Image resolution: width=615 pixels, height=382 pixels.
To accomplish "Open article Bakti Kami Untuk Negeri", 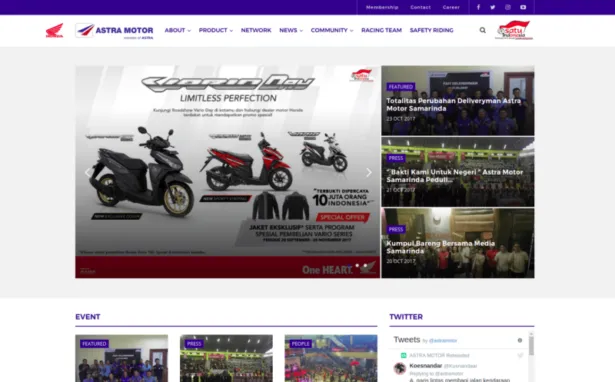I will coord(455,176).
